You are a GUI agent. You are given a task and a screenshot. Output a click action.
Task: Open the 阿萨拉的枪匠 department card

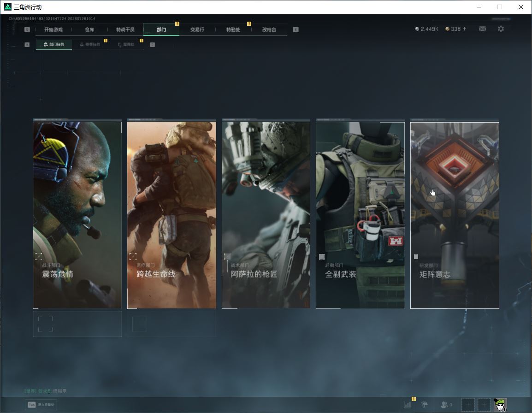click(266, 215)
